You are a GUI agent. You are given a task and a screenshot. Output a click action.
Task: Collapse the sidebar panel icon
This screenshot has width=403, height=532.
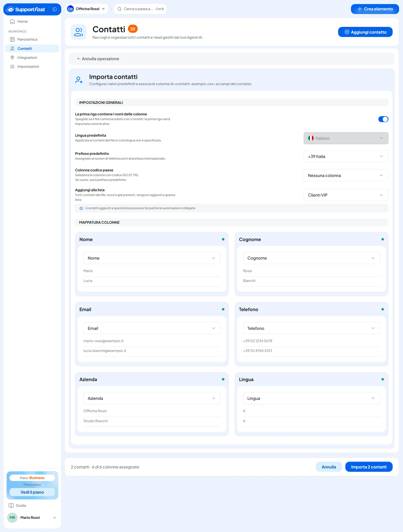(55, 9)
